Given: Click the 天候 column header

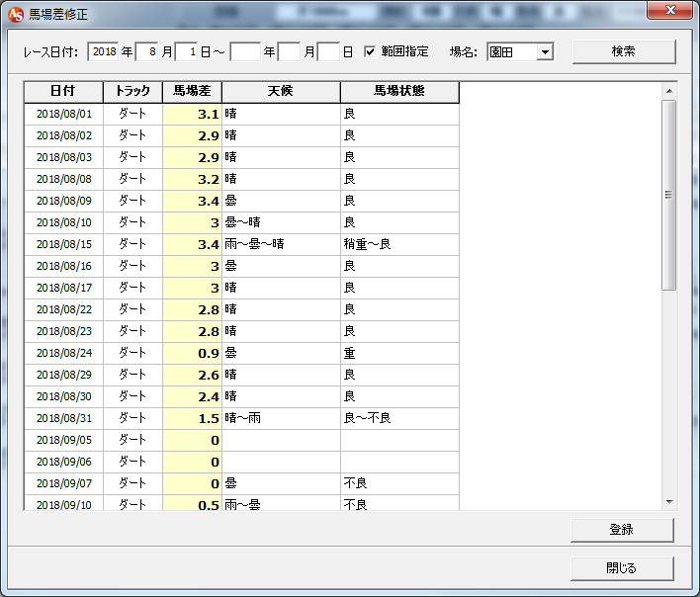Looking at the screenshot, I should pyautogui.click(x=281, y=92).
